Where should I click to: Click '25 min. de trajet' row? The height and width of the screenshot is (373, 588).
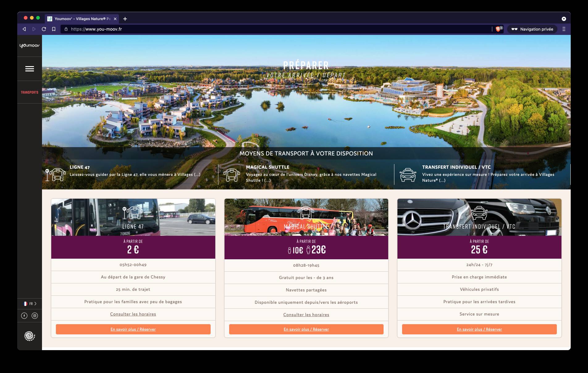(133, 289)
